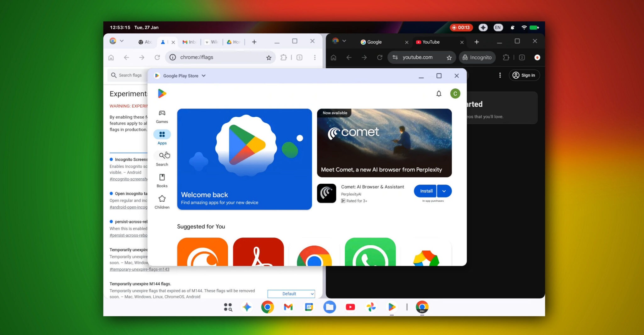Viewport: 644px width, 335px height.
Task: Expand the Install options dropdown arrow
Action: [x=444, y=191]
